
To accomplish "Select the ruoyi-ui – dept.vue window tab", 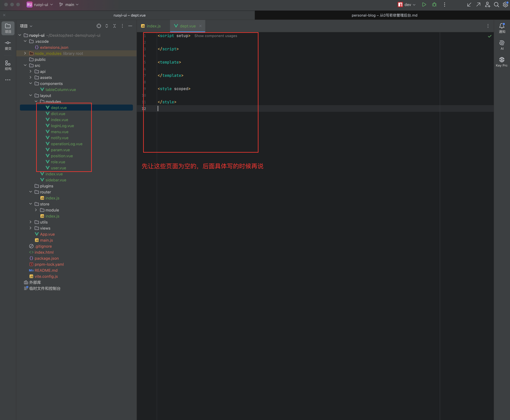I will pos(129,15).
